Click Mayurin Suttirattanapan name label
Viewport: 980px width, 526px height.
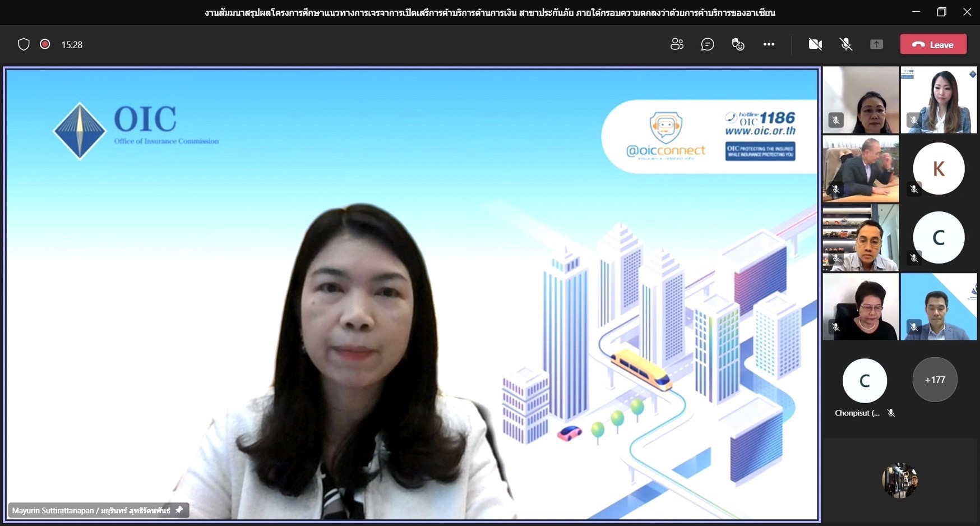coord(91,510)
